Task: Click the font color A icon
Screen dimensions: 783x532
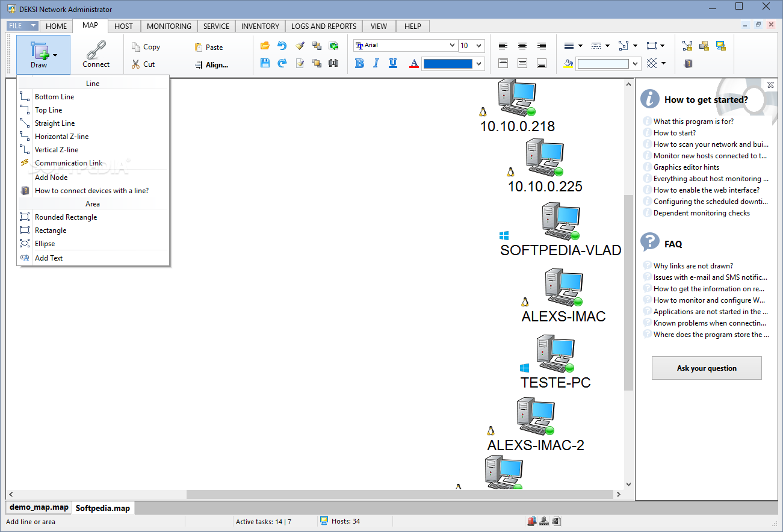Action: pyautogui.click(x=413, y=63)
